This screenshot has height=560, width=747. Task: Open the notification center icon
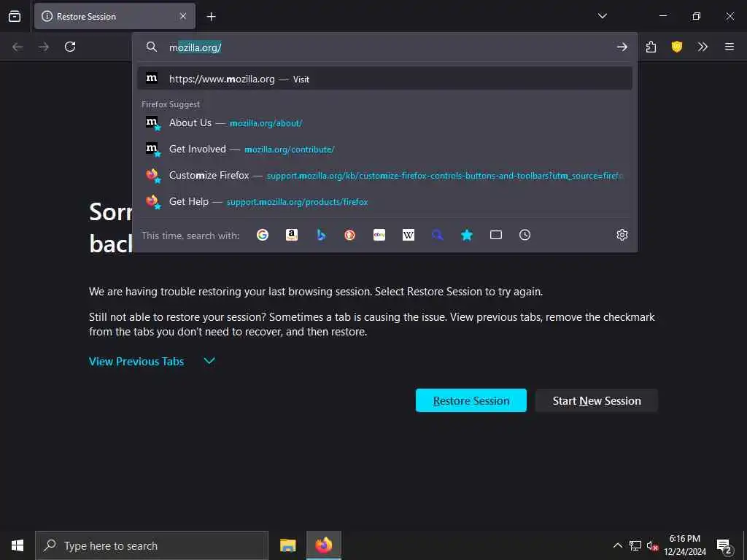click(724, 545)
